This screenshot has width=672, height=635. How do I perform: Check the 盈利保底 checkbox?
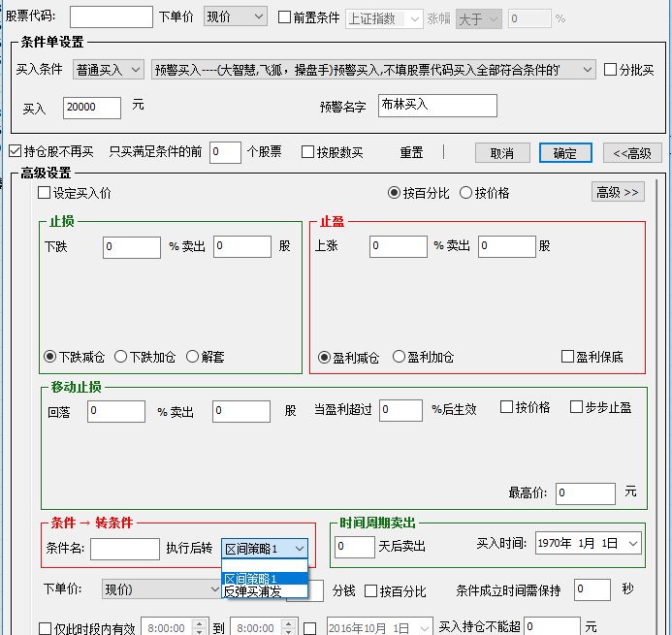[568, 357]
